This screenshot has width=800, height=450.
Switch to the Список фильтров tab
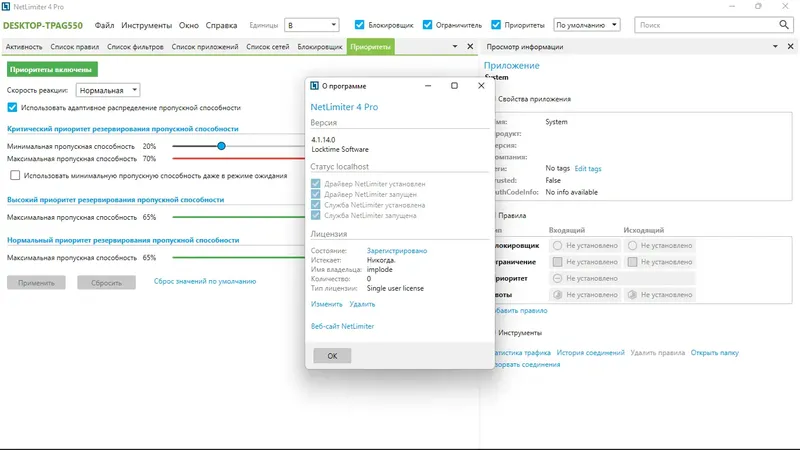pos(135,46)
